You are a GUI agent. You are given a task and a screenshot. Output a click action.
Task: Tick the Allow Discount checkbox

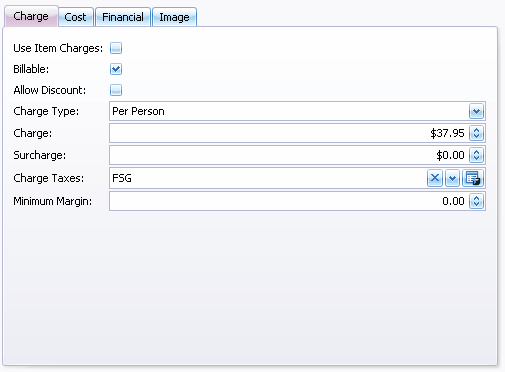116,90
